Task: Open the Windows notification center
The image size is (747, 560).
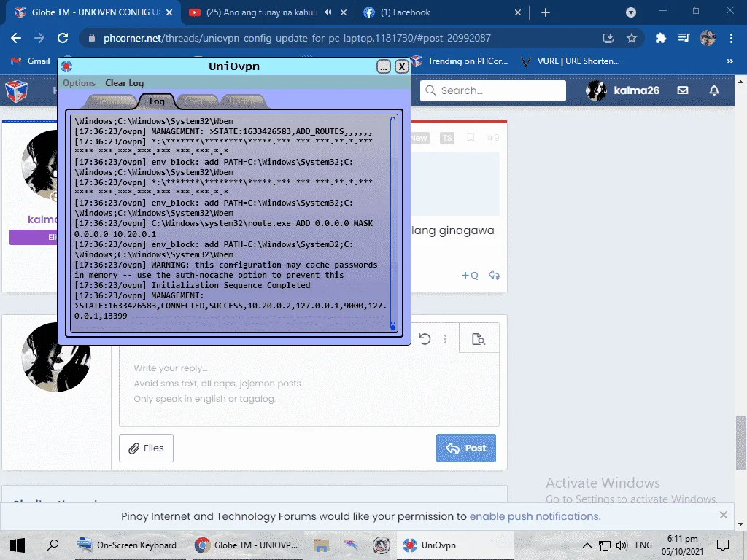Action: 723,545
